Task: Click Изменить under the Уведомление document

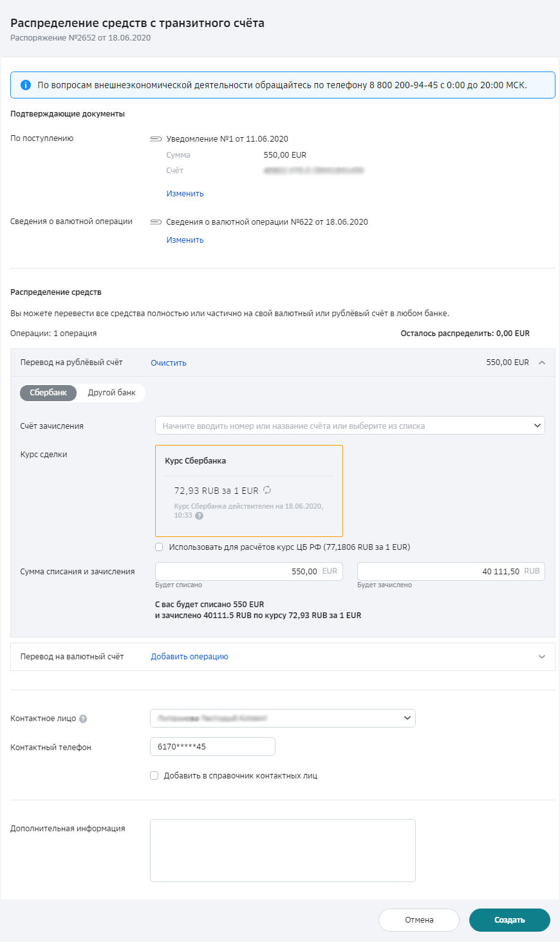Action: pos(185,194)
